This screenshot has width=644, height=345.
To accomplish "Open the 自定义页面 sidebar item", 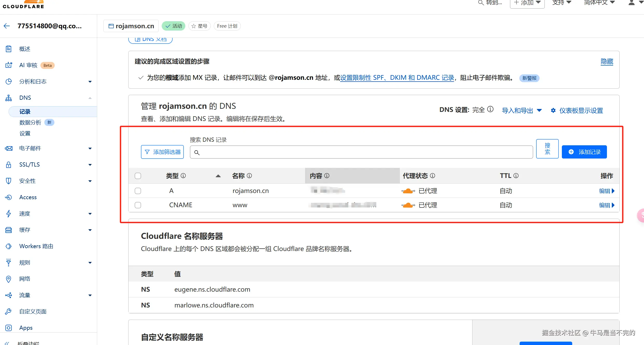I will 33,311.
